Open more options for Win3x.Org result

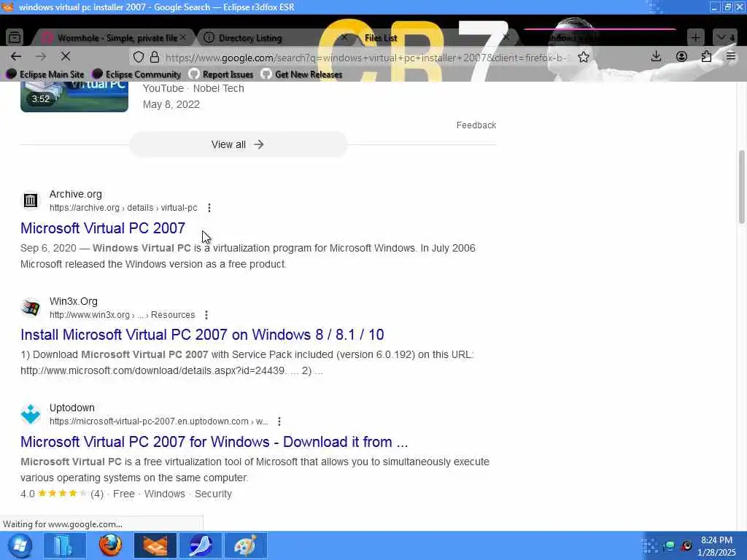[206, 315]
